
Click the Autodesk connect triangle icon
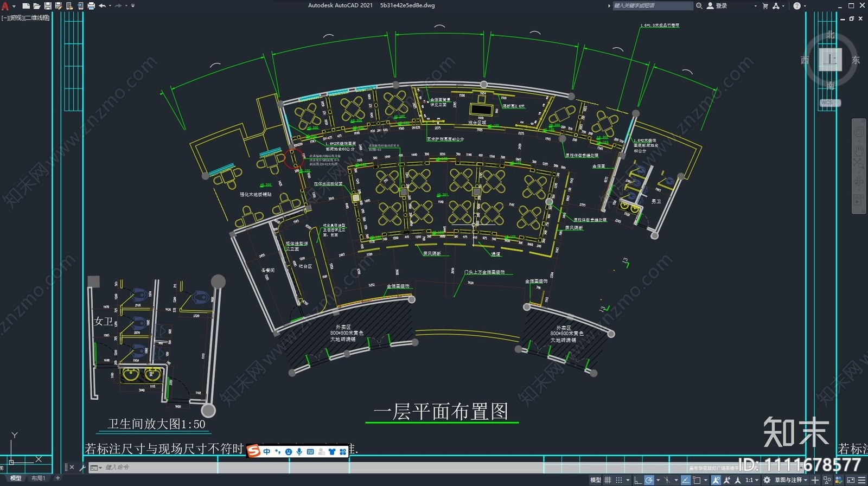(x=776, y=5)
